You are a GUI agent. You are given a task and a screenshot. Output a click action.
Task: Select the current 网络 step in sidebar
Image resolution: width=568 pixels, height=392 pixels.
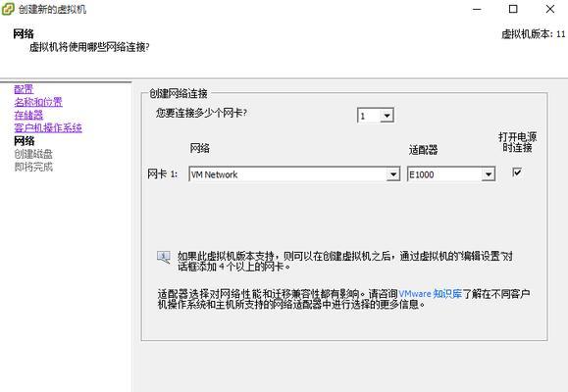25,141
